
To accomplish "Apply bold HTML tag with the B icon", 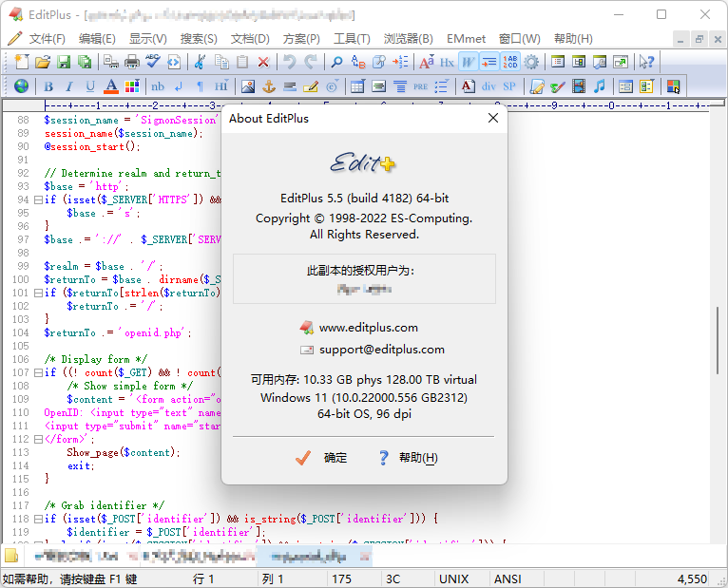I will click(48, 86).
